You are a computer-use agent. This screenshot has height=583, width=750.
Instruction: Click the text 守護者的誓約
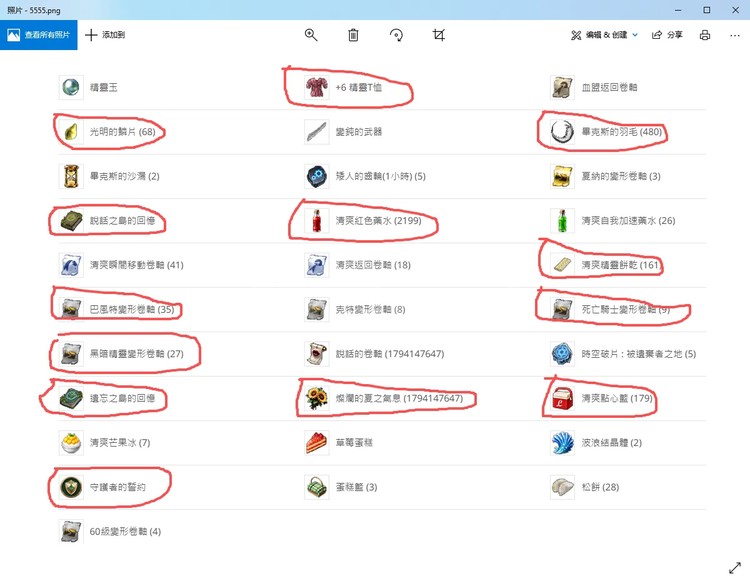(118, 487)
